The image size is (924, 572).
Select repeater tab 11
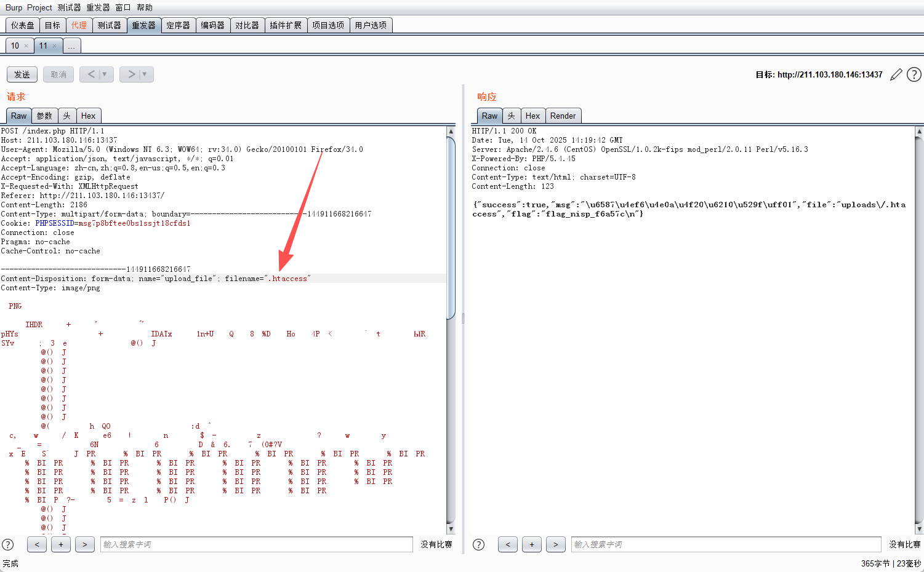(43, 46)
